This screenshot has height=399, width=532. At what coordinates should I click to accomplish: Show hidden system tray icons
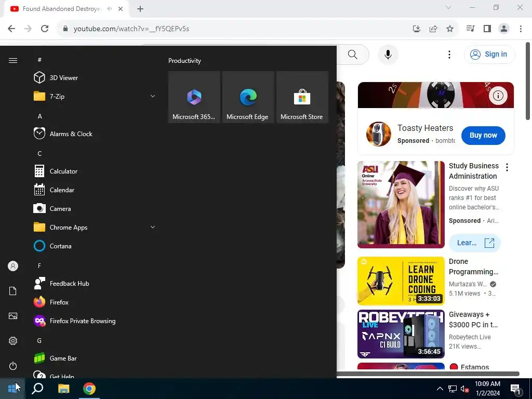coord(440,389)
